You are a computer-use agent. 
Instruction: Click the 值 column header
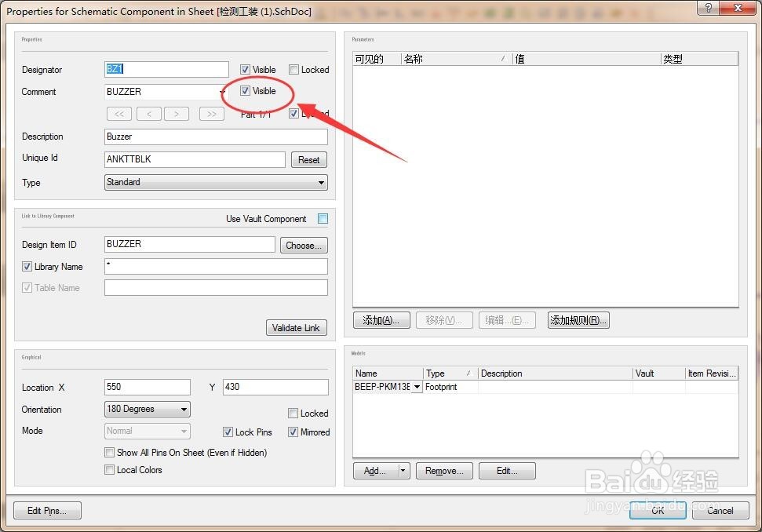click(x=587, y=59)
